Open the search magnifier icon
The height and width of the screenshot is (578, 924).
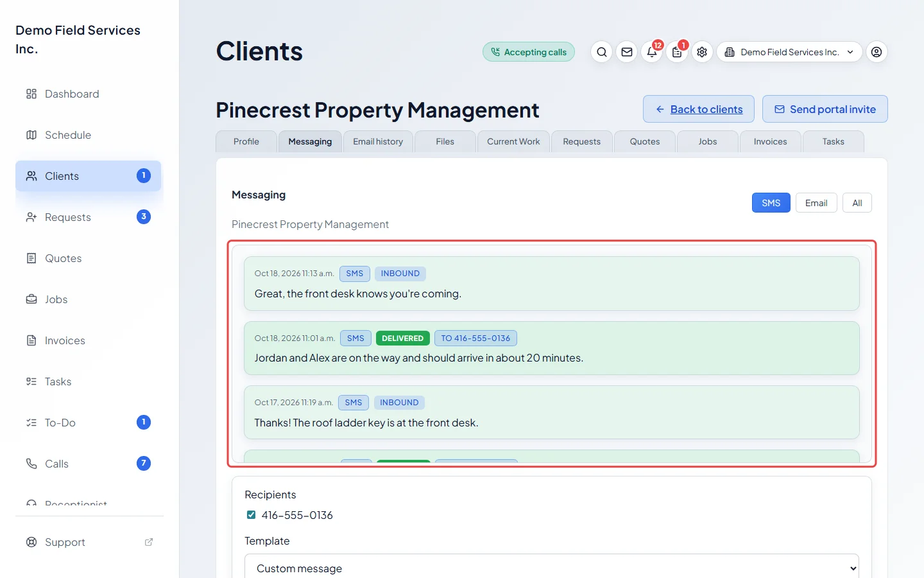pyautogui.click(x=601, y=52)
